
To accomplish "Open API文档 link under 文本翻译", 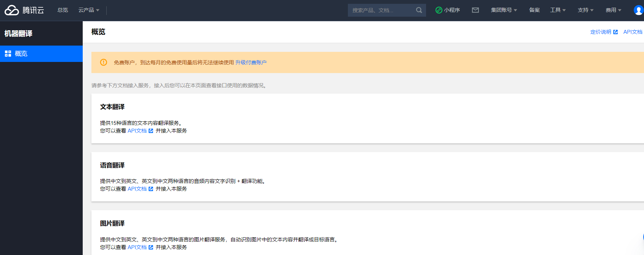I will (x=137, y=131).
